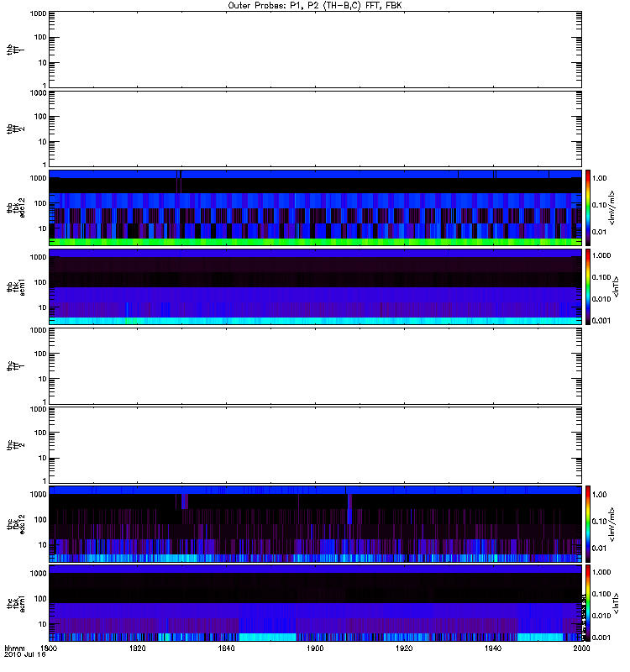This screenshot has height=672, width=630.
Task: Click the "<|nT|>" unit label beside thc scm1 color bar
Action: click(x=616, y=602)
